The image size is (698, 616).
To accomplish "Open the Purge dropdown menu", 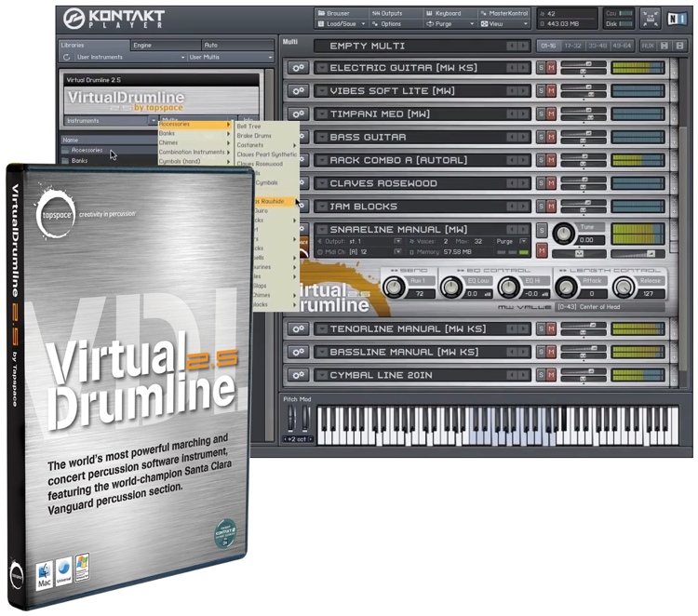I will pyautogui.click(x=450, y=24).
